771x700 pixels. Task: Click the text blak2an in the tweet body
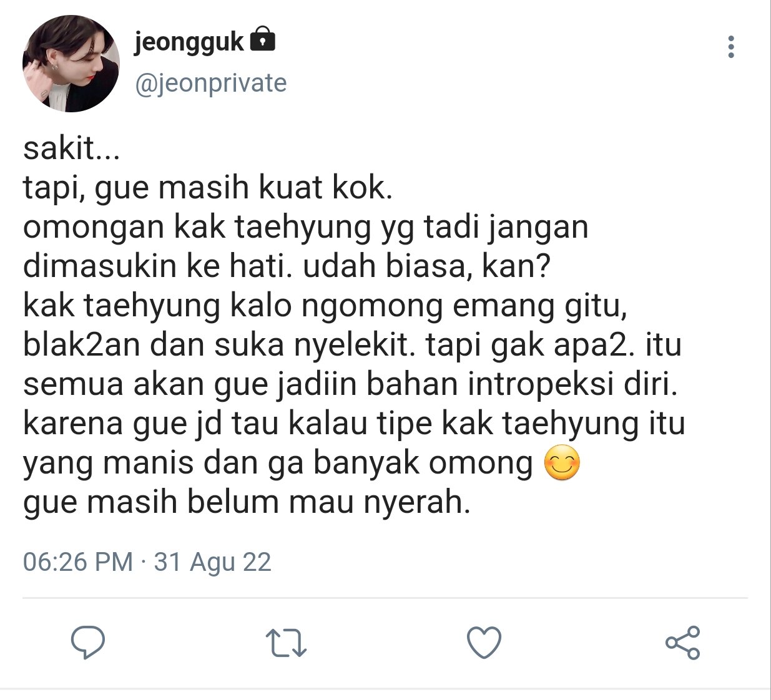[81, 345]
